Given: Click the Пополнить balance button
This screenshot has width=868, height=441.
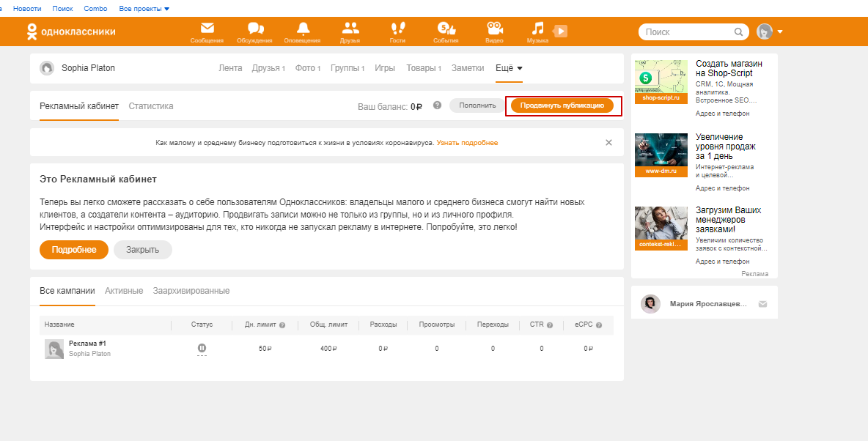Looking at the screenshot, I should pos(477,105).
